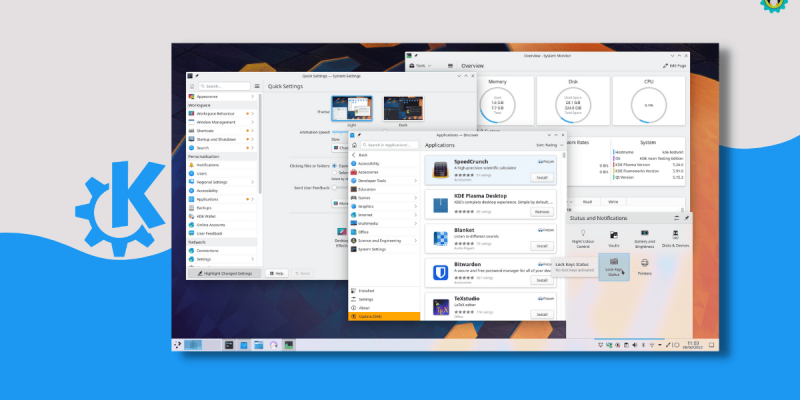Go to System Settings home icon
Screen dimensions: 800x400
tap(192, 86)
